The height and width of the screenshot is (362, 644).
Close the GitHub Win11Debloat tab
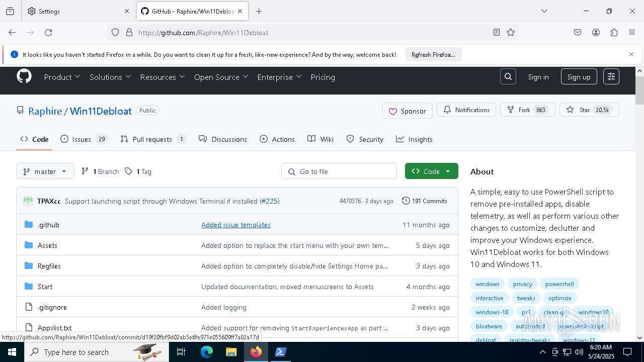(240, 11)
